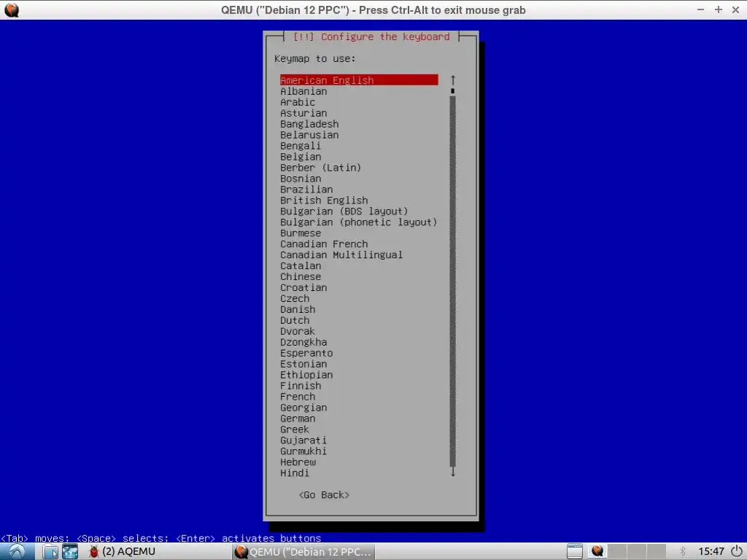Choose Brazilian keymap
This screenshot has height=560, width=747.
click(306, 190)
